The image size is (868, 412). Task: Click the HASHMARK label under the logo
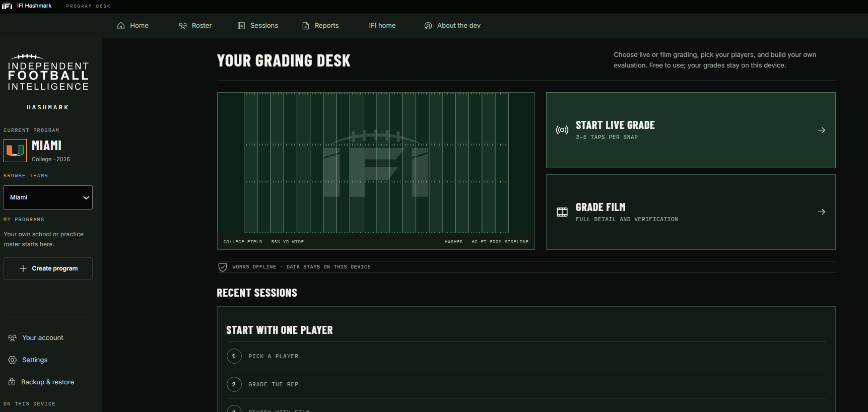coord(48,108)
